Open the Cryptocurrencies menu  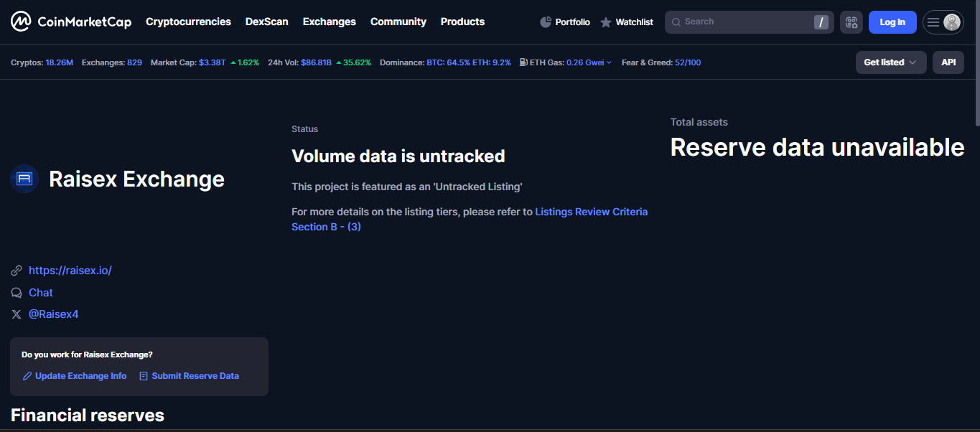tap(188, 22)
